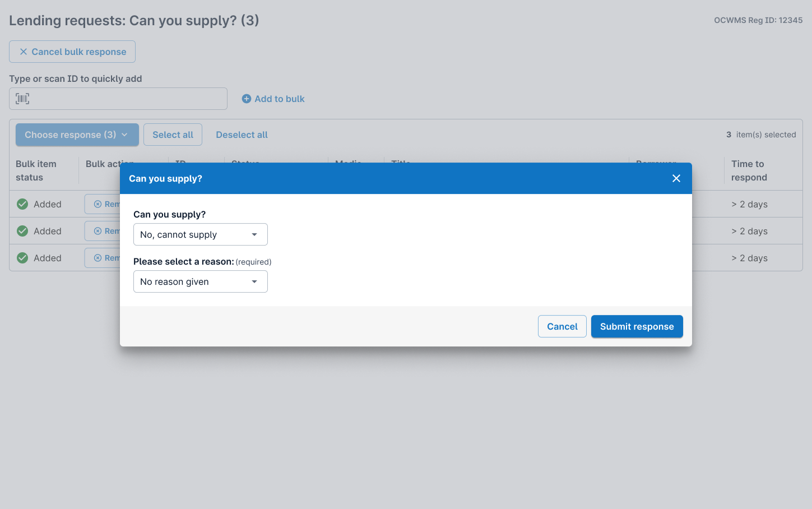Click the Time to respond column header
The height and width of the screenshot is (509, 812).
(749, 170)
